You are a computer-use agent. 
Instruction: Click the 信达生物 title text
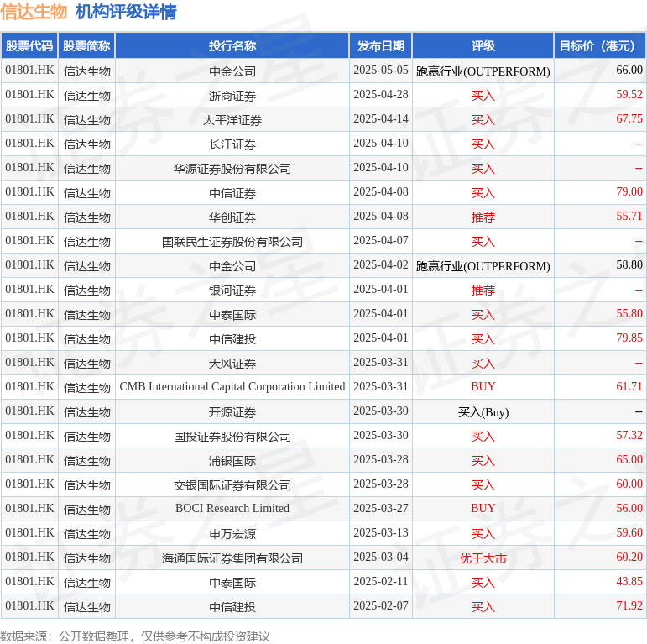point(34,12)
